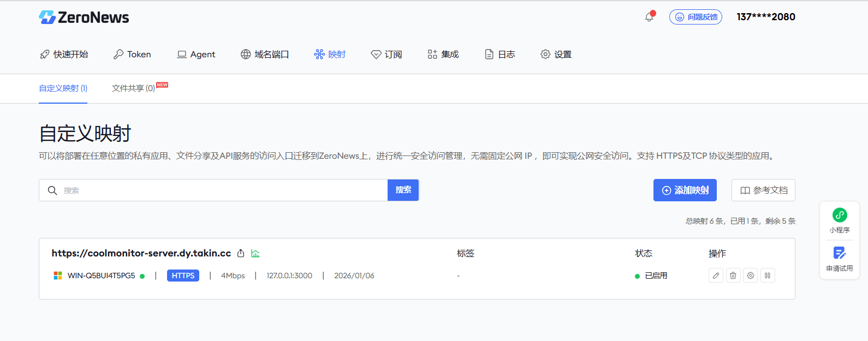This screenshot has height=341, width=868.
Task: Select the 自定义映射 tab
Action: (63, 88)
